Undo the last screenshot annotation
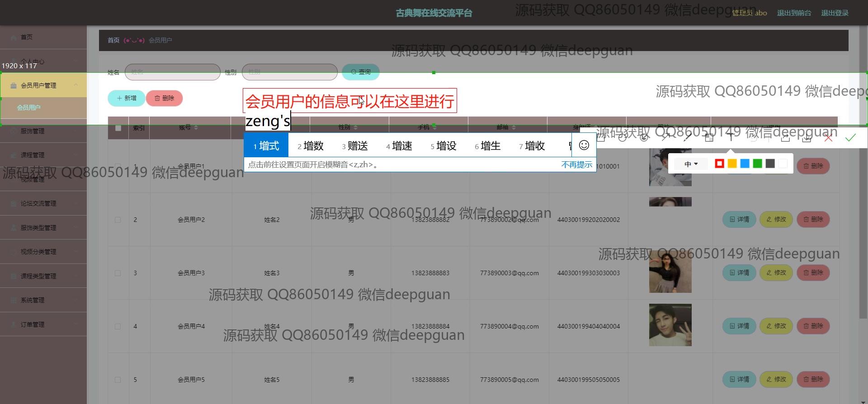The image size is (868, 404). coord(753,138)
